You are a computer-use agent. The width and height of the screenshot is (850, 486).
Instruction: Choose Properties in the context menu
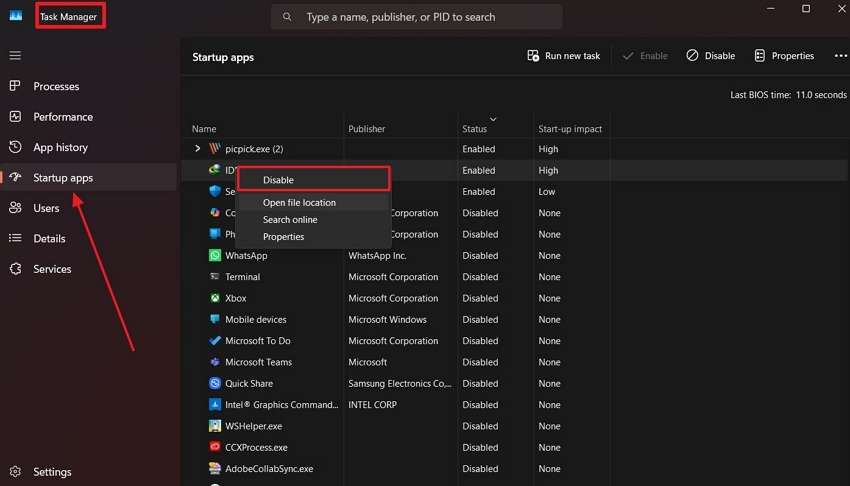click(x=313, y=236)
